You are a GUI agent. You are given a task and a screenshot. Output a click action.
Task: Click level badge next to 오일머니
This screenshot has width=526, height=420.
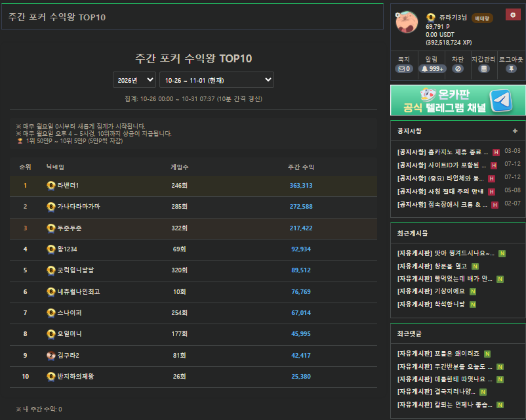tap(51, 334)
